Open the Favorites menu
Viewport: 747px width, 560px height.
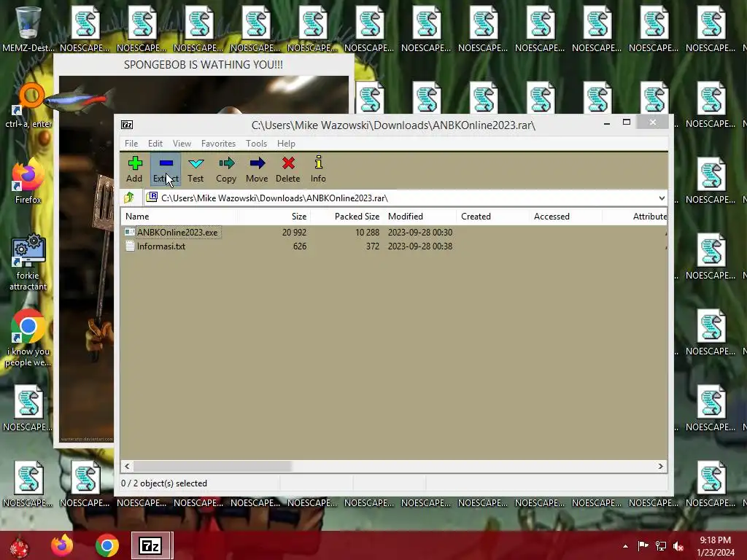(218, 144)
